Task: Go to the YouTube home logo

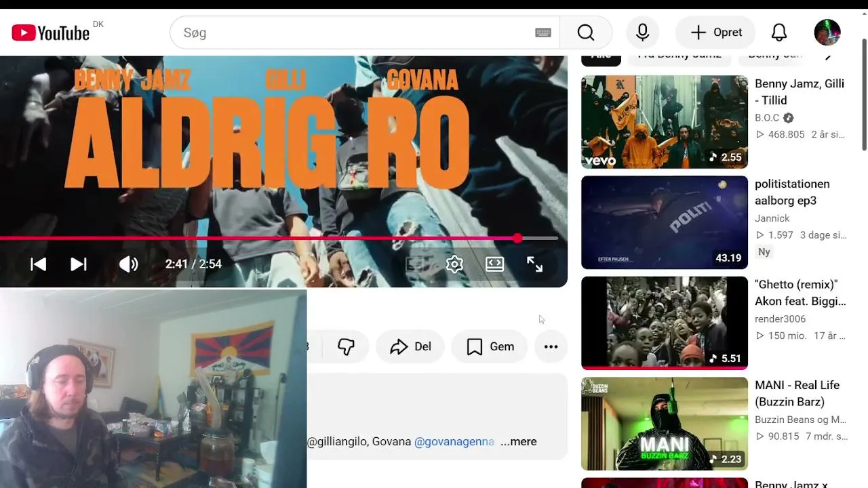Action: (51, 33)
